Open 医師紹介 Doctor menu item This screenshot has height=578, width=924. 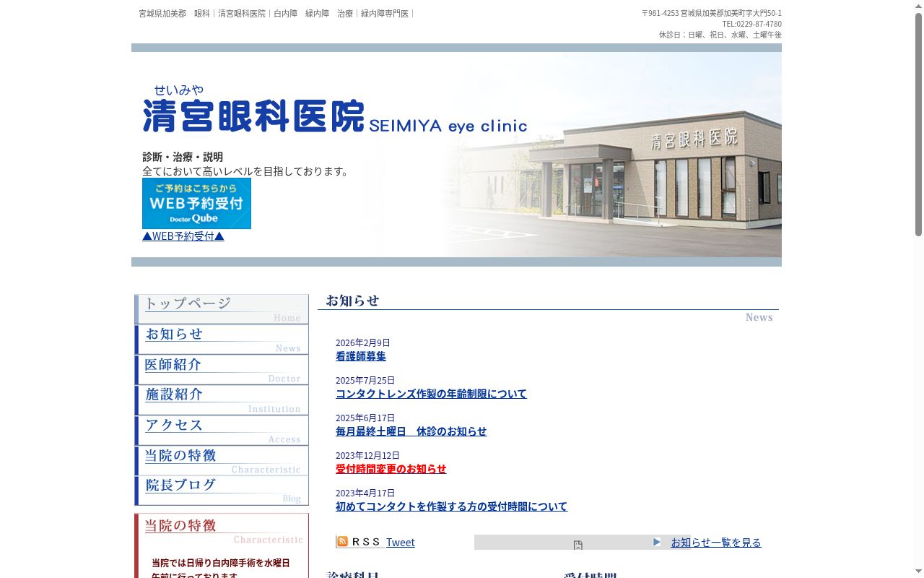tap(222, 370)
